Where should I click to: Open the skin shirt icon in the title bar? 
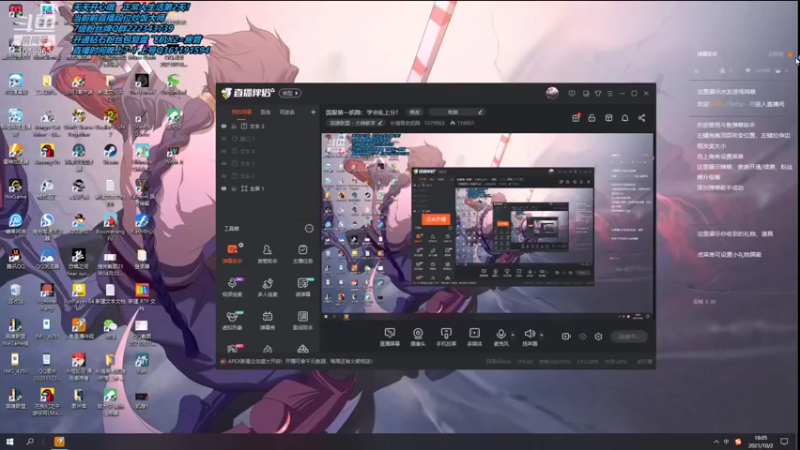(x=598, y=93)
